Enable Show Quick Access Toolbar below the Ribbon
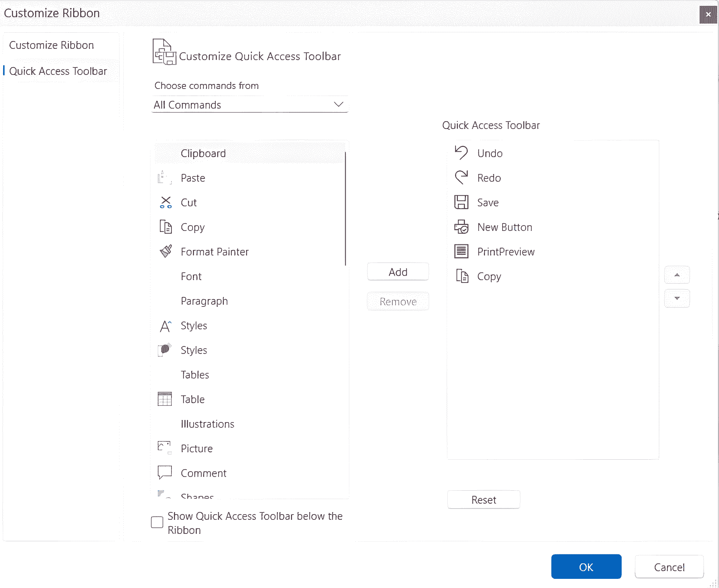This screenshot has height=588, width=719. point(157,523)
